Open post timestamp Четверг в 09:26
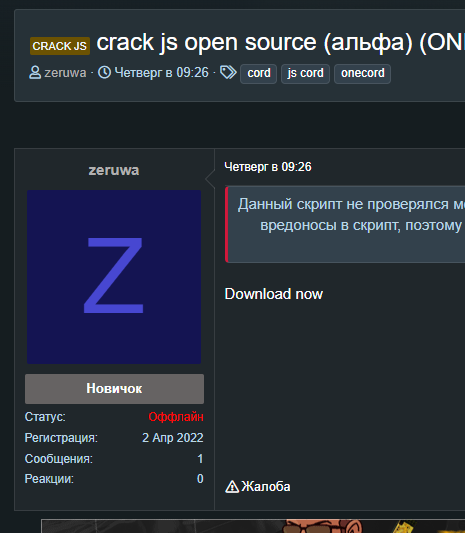The height and width of the screenshot is (533, 465). tap(268, 167)
